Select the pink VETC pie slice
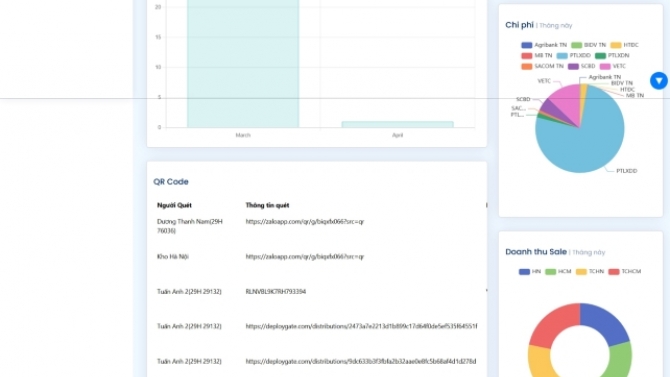This screenshot has height=377, width=670. pos(566,103)
